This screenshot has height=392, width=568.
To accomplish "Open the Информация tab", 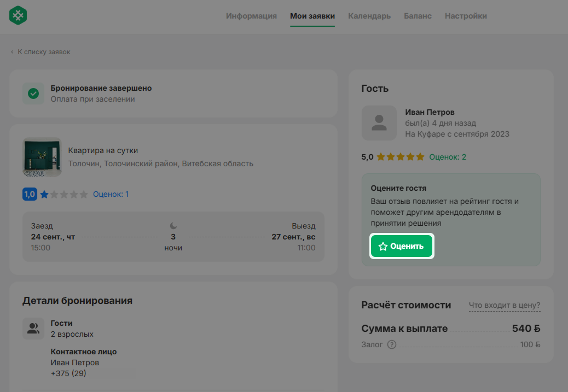I will click(x=251, y=16).
